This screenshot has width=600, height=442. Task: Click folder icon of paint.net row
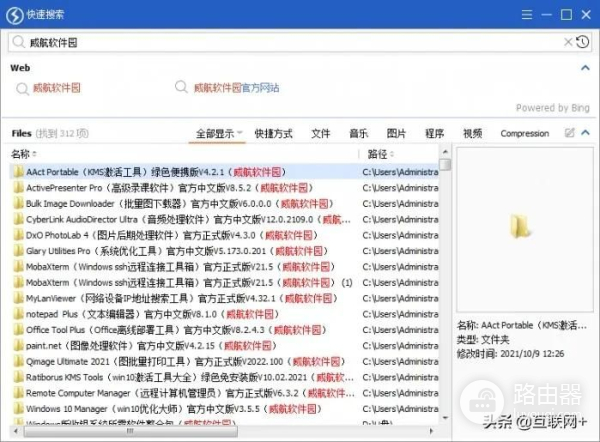coord(18,346)
